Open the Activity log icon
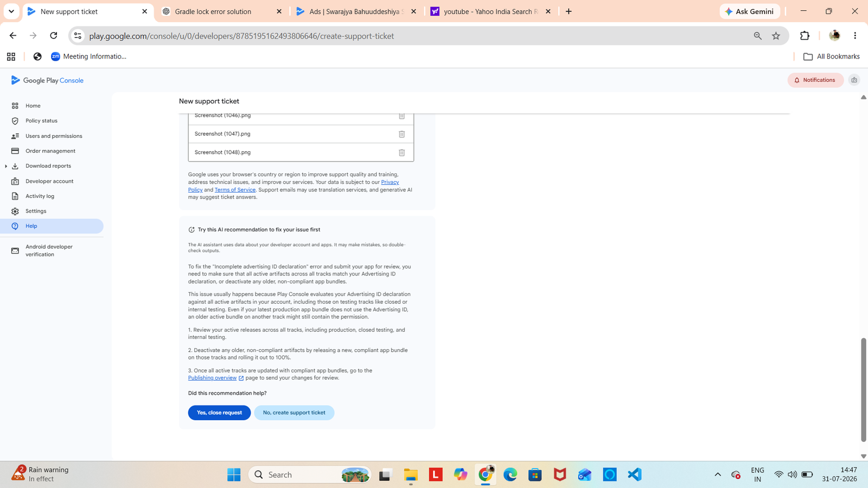 pos(15,196)
